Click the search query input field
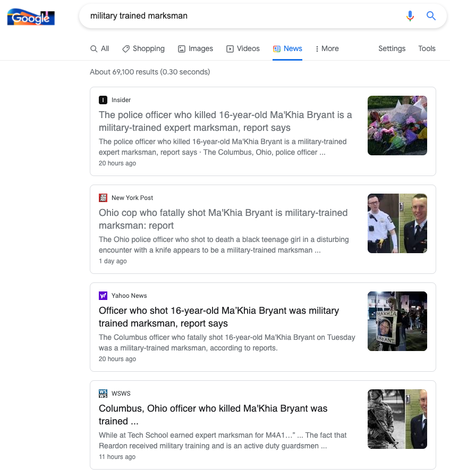 coord(239,16)
